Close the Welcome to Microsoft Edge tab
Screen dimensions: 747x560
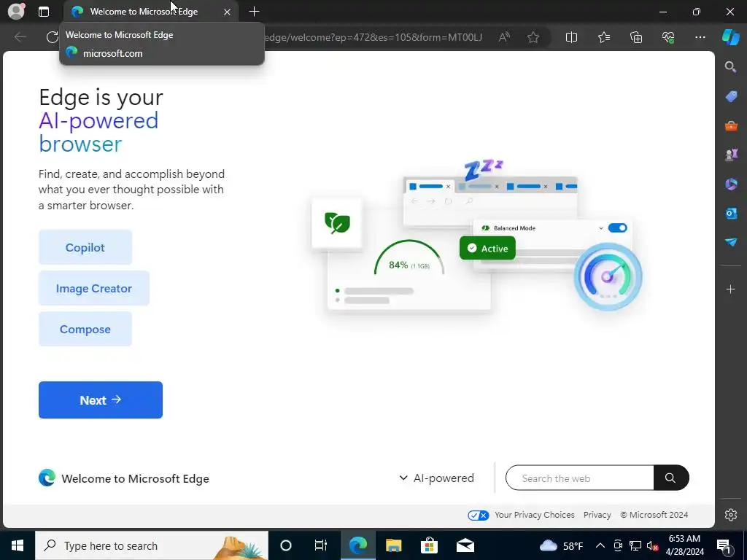[x=228, y=12]
